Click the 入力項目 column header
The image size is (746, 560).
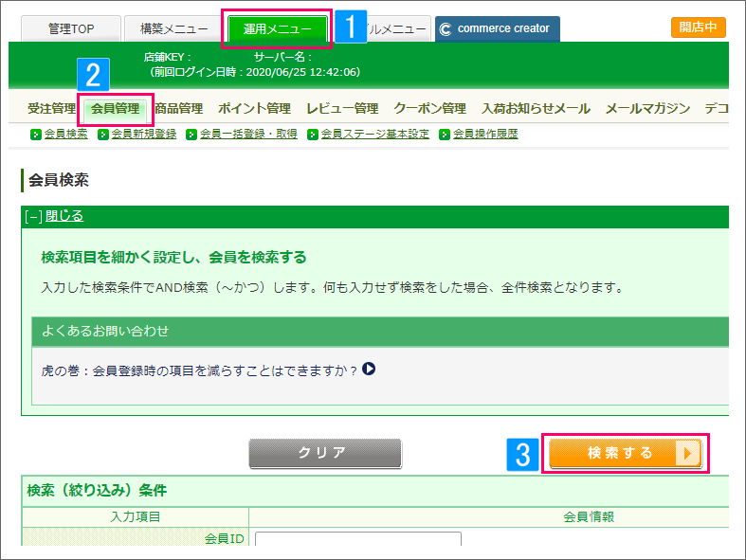click(136, 516)
